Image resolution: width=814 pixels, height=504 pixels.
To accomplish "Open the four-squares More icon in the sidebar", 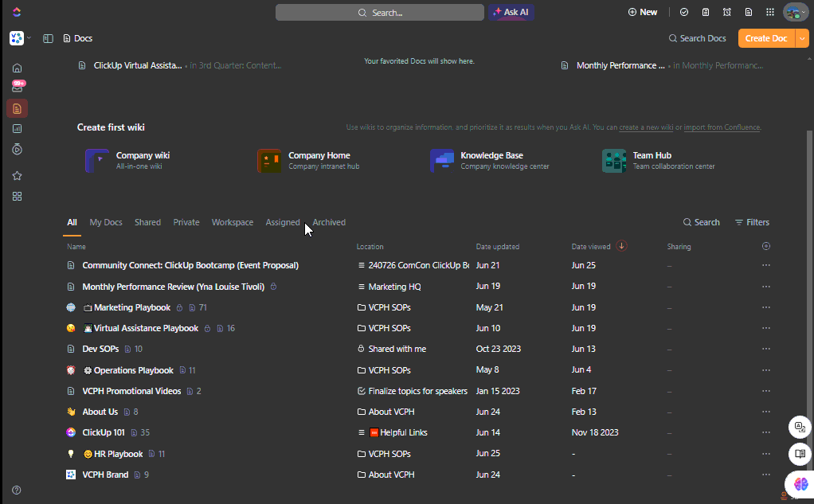I will point(18,196).
